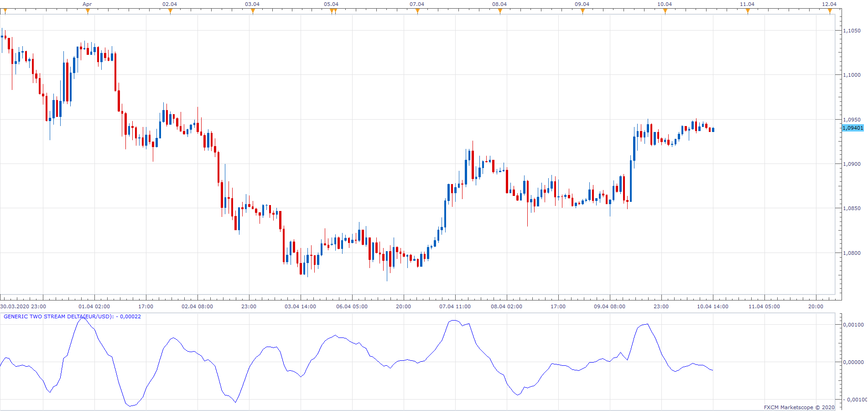Click the 05.04 date label
The image size is (868, 411).
click(331, 4)
